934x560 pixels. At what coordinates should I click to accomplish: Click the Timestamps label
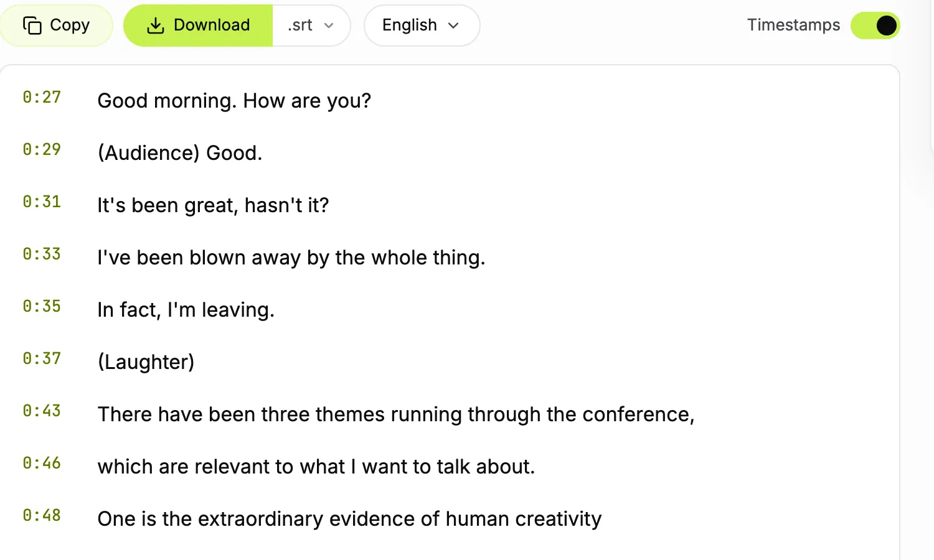pos(793,25)
